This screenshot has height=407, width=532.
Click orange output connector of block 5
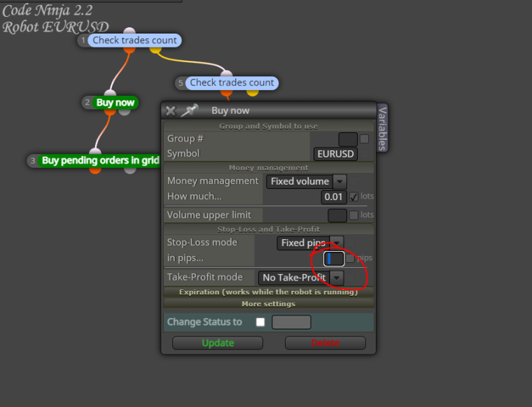point(226,92)
